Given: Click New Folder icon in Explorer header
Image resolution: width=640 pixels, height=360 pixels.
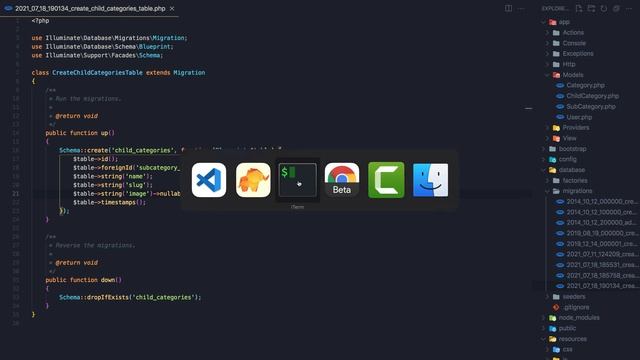Looking at the screenshot, I should tap(591, 8).
